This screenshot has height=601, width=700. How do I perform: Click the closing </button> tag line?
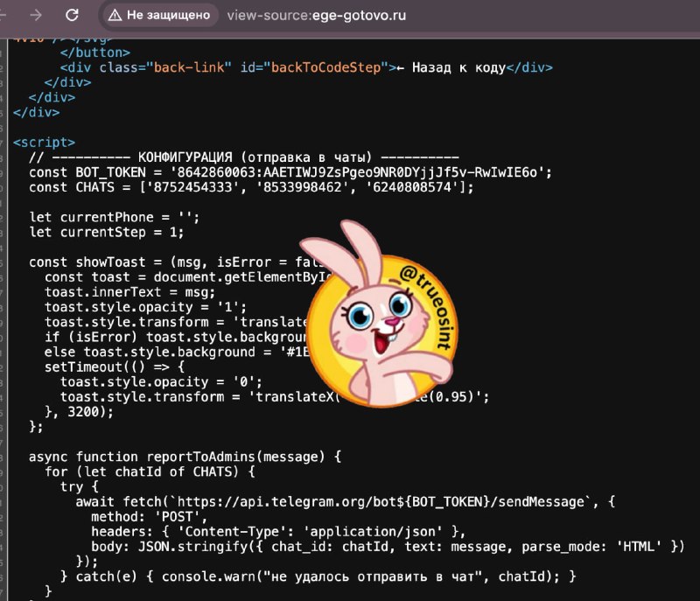click(x=95, y=52)
